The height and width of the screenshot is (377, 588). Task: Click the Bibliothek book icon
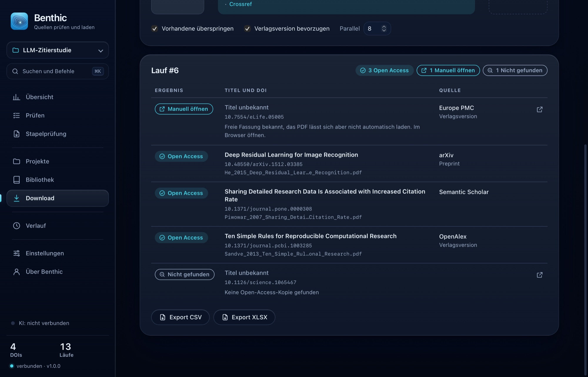click(x=16, y=180)
